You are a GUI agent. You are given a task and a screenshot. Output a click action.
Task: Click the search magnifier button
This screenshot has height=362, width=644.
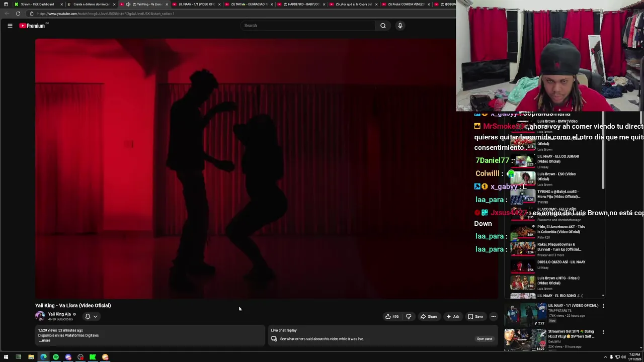383,26
